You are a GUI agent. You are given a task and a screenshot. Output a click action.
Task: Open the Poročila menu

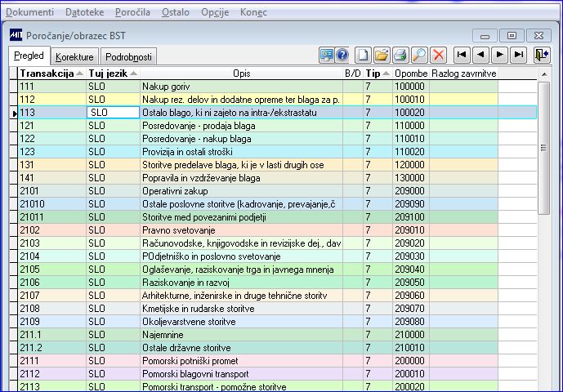tap(132, 12)
